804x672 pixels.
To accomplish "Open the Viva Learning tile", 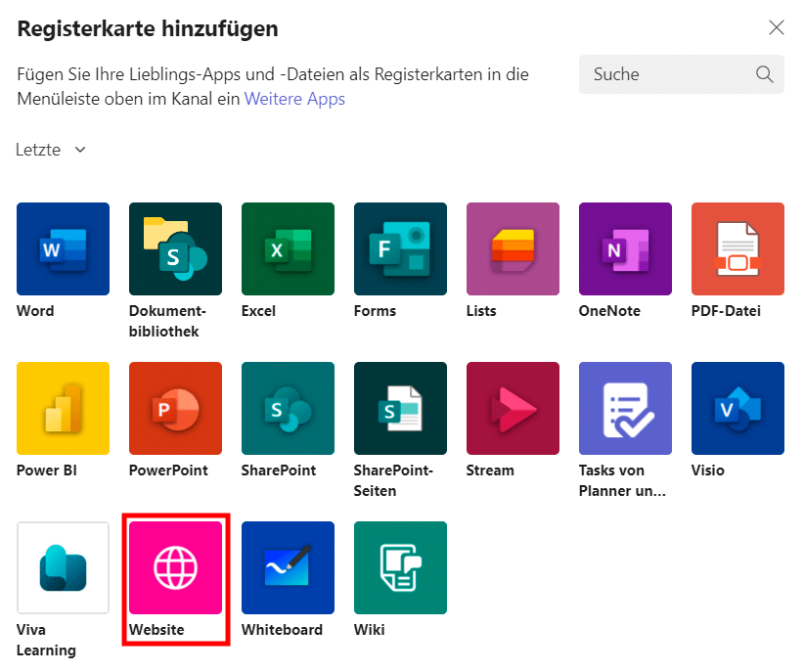I will pos(63,567).
